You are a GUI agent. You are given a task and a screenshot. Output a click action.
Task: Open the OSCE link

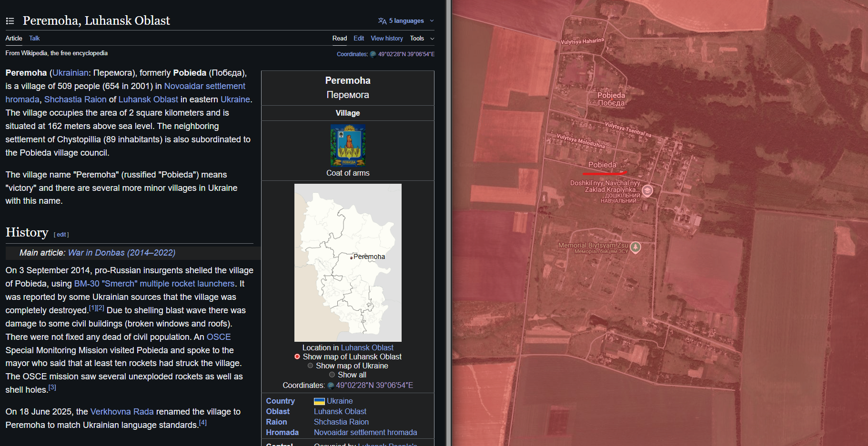pos(219,337)
